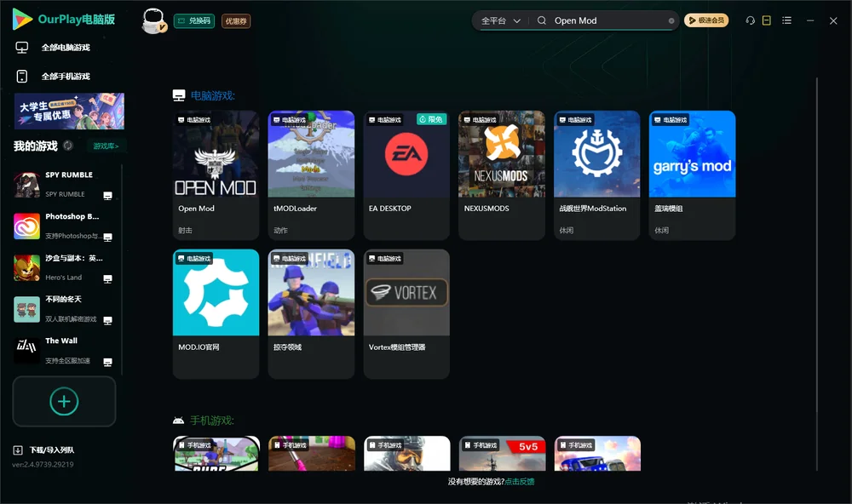Click the 极速会员 membership button
The width and height of the screenshot is (852, 504).
tap(705, 20)
